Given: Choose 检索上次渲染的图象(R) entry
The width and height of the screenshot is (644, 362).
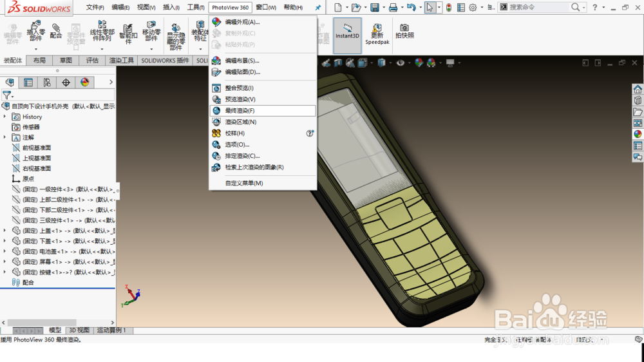Looking at the screenshot, I should tap(263, 167).
